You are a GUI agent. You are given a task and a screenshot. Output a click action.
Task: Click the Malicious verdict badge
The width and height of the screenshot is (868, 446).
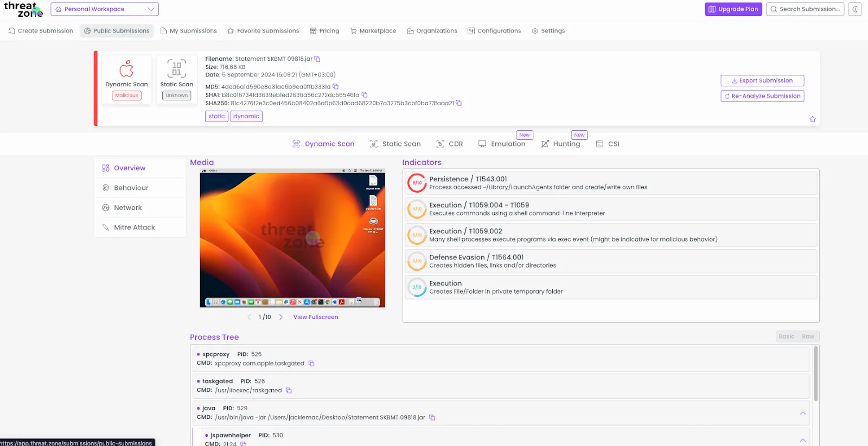pyautogui.click(x=126, y=95)
